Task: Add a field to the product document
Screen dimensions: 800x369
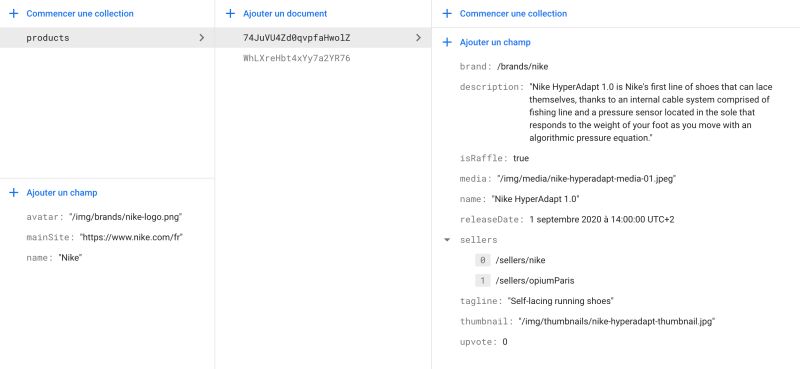Action: [x=495, y=42]
